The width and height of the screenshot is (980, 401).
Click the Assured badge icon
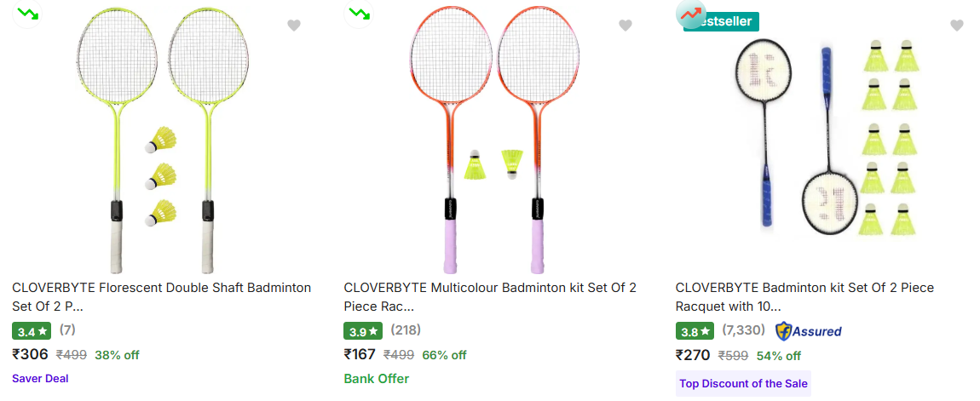click(808, 331)
